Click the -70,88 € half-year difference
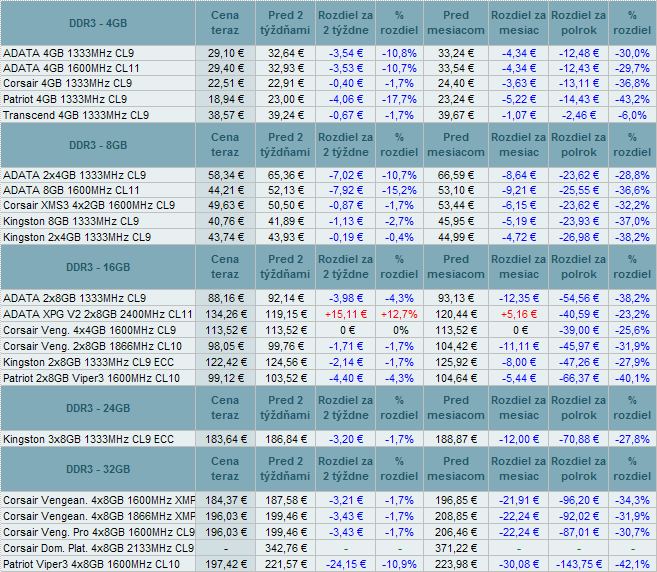Image resolution: width=657 pixels, height=572 pixels. click(579, 439)
